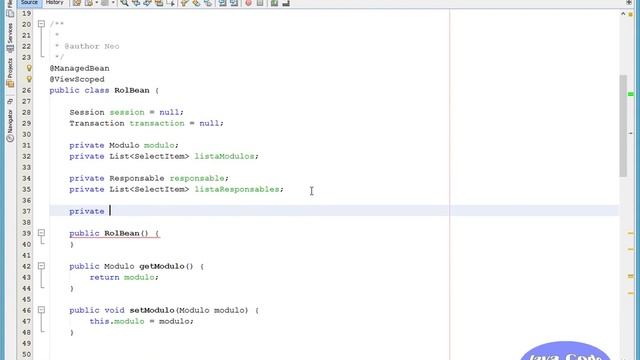Click the hint lightbulb beside @ViewScoped
This screenshot has width=640, height=360.
[x=29, y=79]
